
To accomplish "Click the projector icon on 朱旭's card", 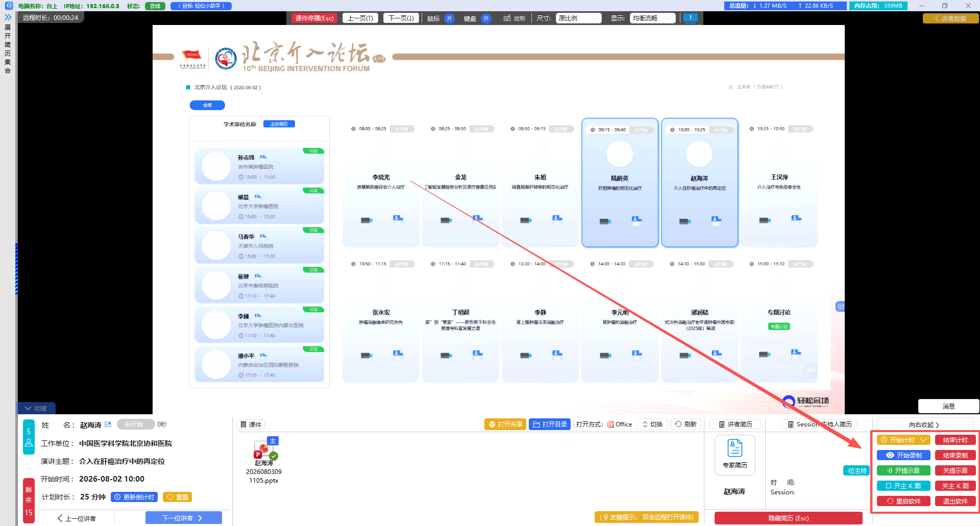I will coord(526,220).
